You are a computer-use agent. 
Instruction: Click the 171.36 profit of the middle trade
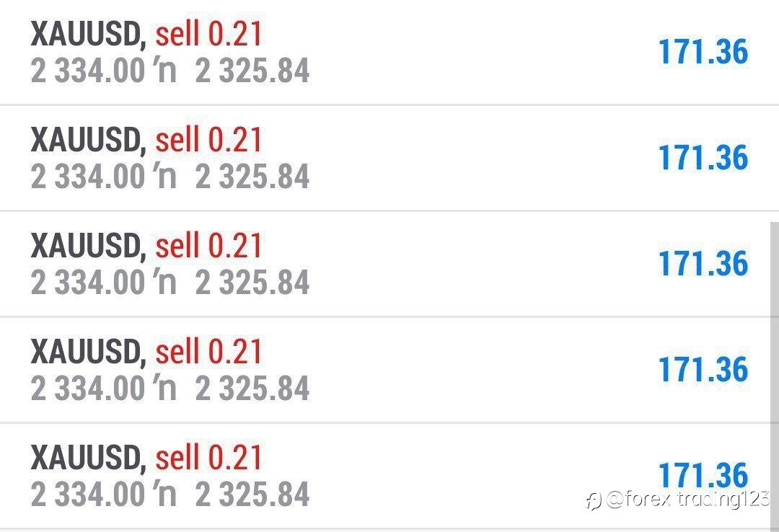click(x=703, y=263)
